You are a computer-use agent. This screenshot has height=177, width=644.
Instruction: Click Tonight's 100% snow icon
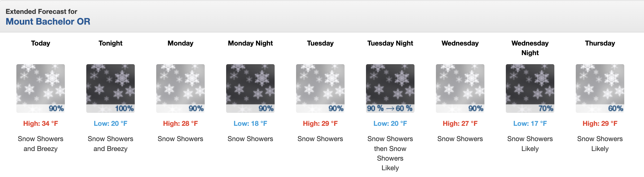tap(111, 88)
